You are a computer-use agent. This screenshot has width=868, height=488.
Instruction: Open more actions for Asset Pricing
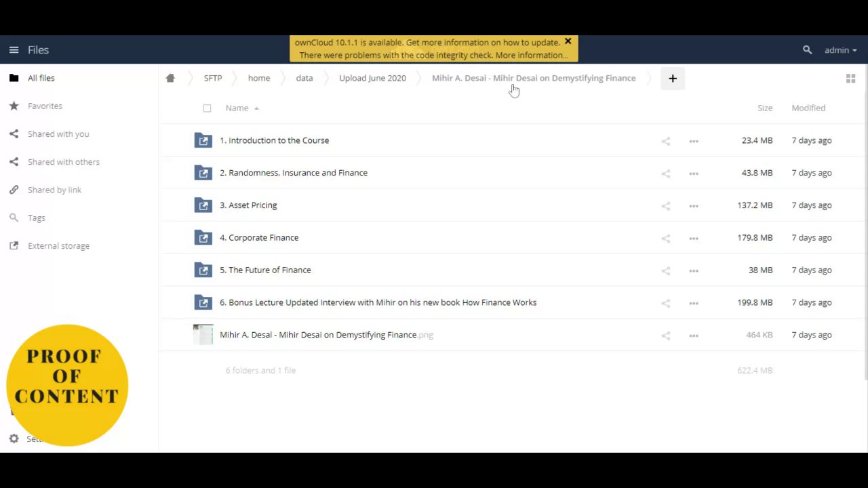click(694, 206)
